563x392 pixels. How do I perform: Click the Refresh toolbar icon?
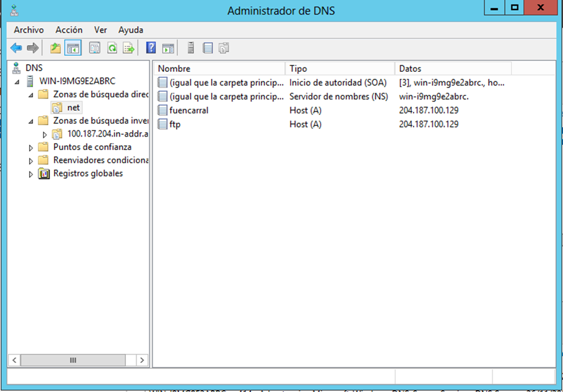112,48
